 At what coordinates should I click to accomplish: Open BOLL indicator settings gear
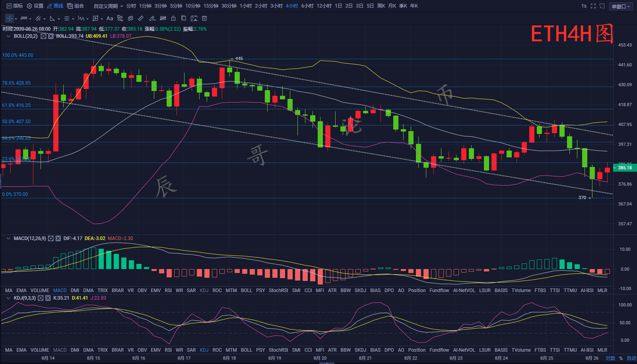[x=44, y=36]
